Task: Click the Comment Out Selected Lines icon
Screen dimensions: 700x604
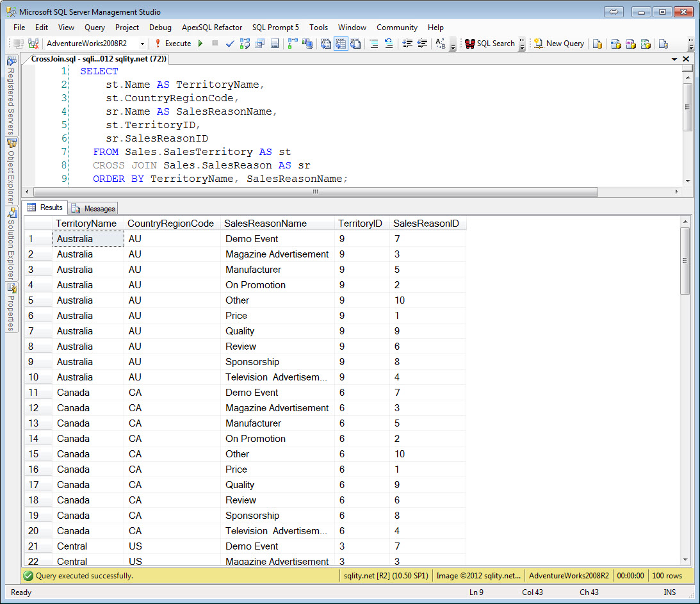Action: (x=373, y=44)
